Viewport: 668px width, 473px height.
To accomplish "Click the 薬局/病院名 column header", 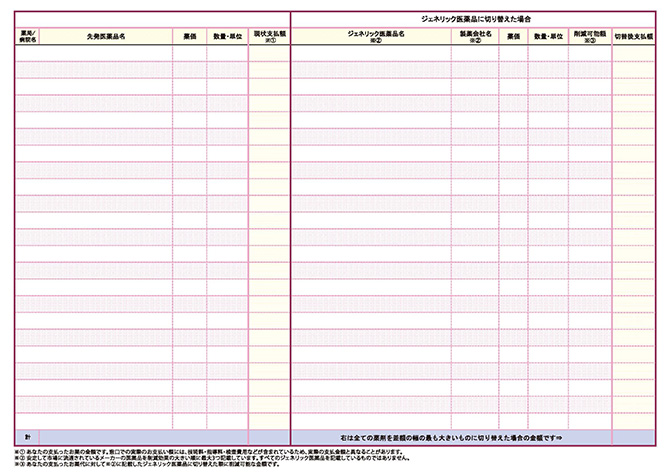I will click(x=27, y=35).
